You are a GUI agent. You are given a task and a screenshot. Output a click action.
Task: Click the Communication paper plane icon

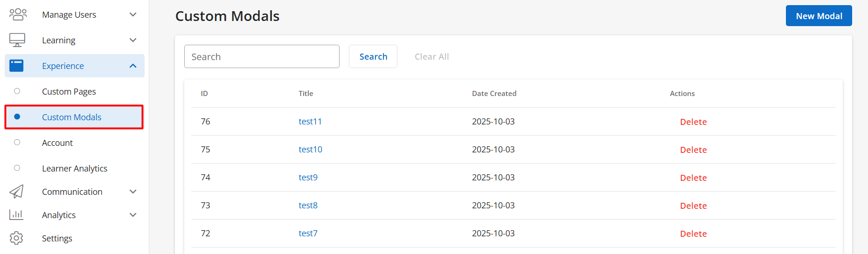coord(16,192)
